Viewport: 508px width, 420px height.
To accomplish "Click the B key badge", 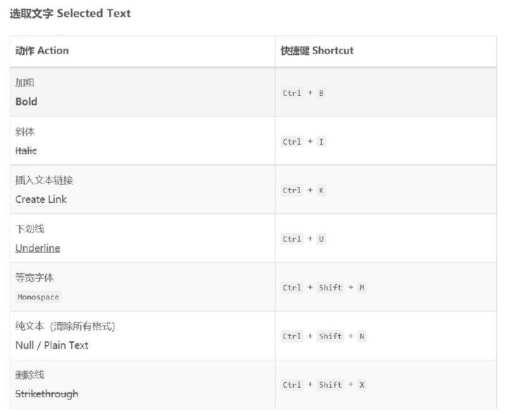I will [x=321, y=93].
